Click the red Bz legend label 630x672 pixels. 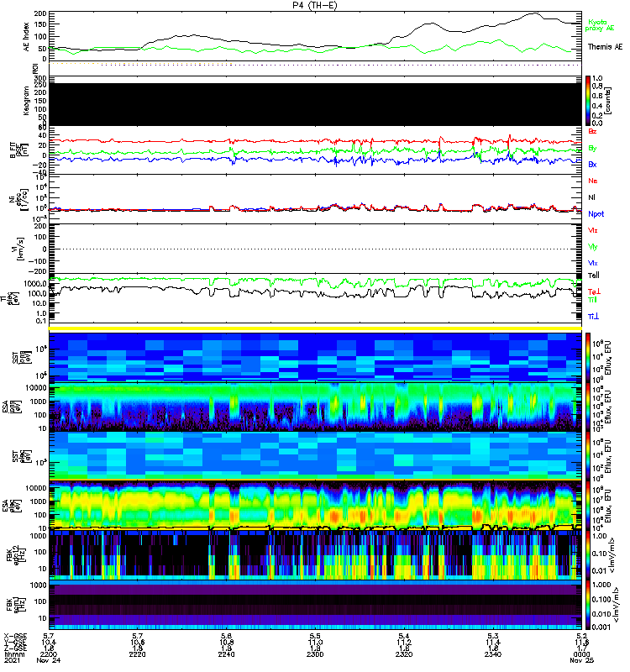[x=592, y=131]
